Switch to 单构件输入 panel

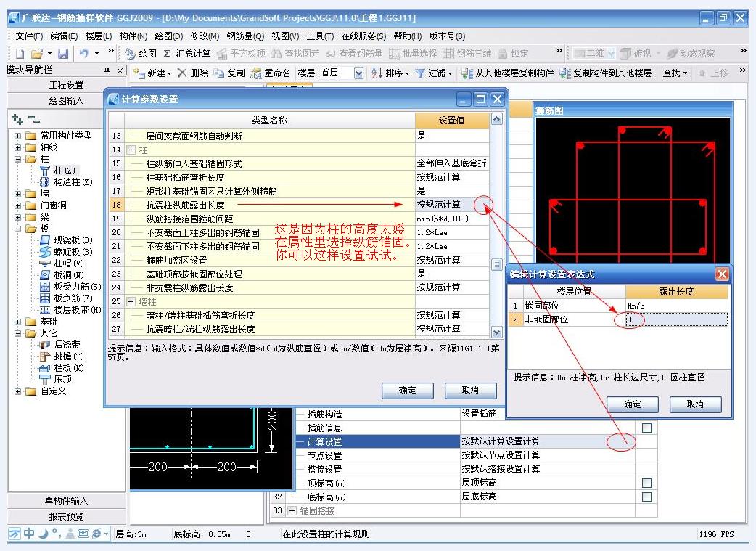pyautogui.click(x=67, y=501)
